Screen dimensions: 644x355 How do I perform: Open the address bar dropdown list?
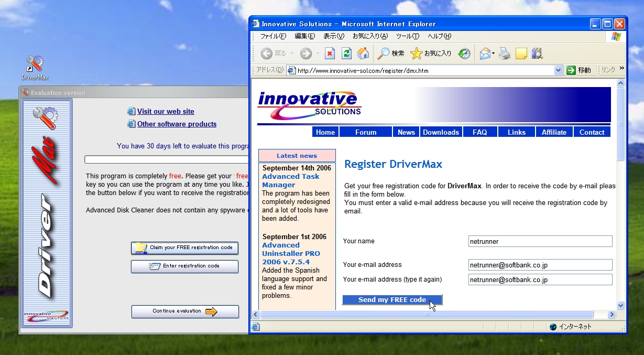click(x=558, y=70)
